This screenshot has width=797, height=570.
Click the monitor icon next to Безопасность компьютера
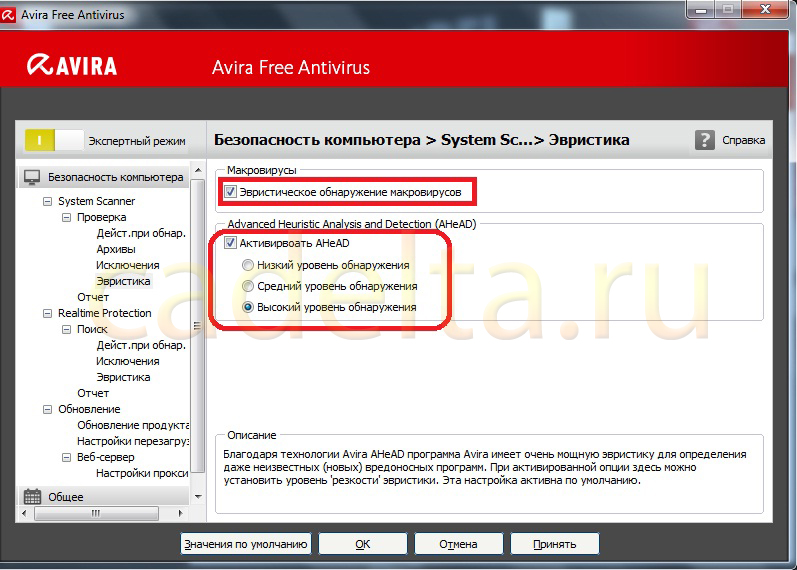click(x=32, y=177)
